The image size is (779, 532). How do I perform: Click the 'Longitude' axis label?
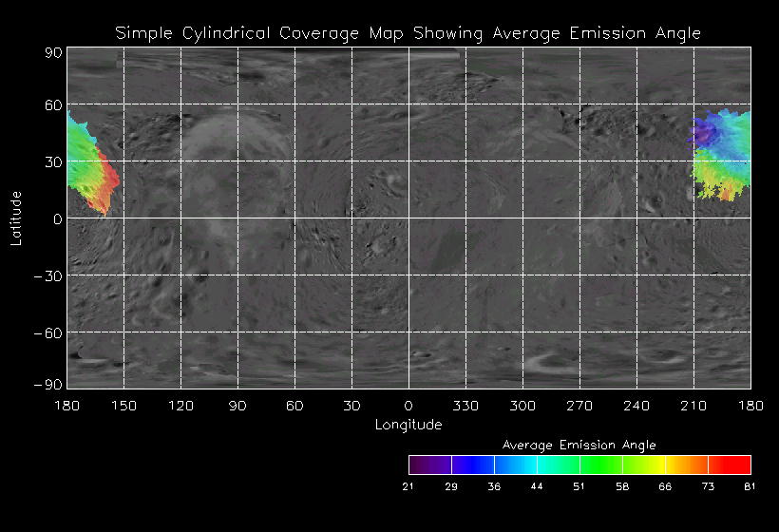pyautogui.click(x=408, y=425)
